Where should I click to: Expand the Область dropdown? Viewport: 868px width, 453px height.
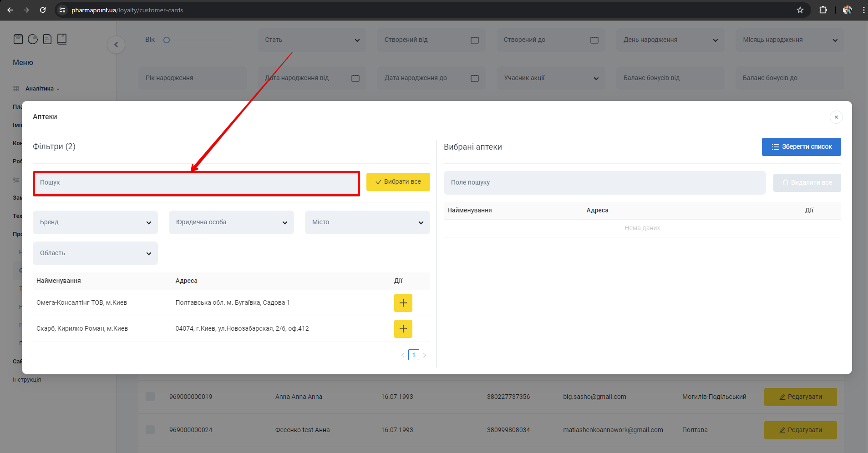point(95,253)
